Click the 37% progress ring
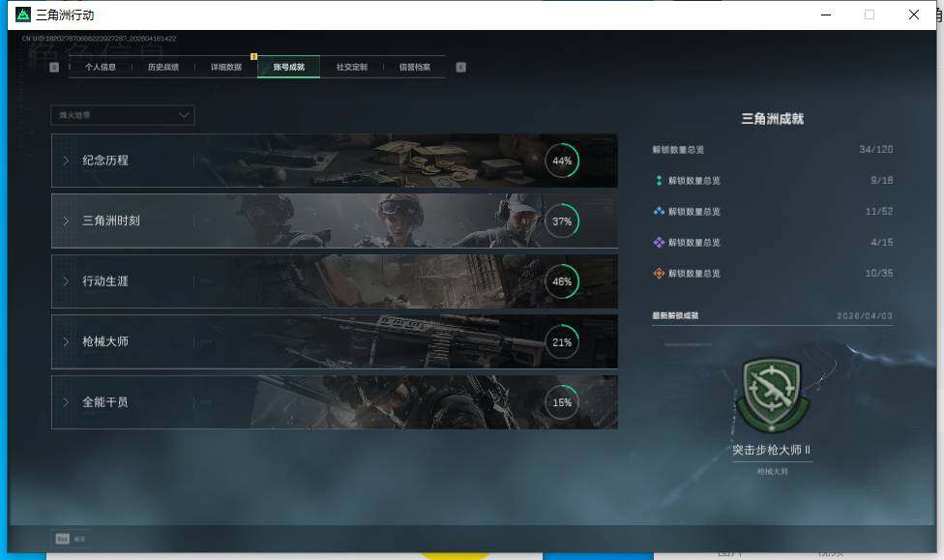 (x=562, y=221)
